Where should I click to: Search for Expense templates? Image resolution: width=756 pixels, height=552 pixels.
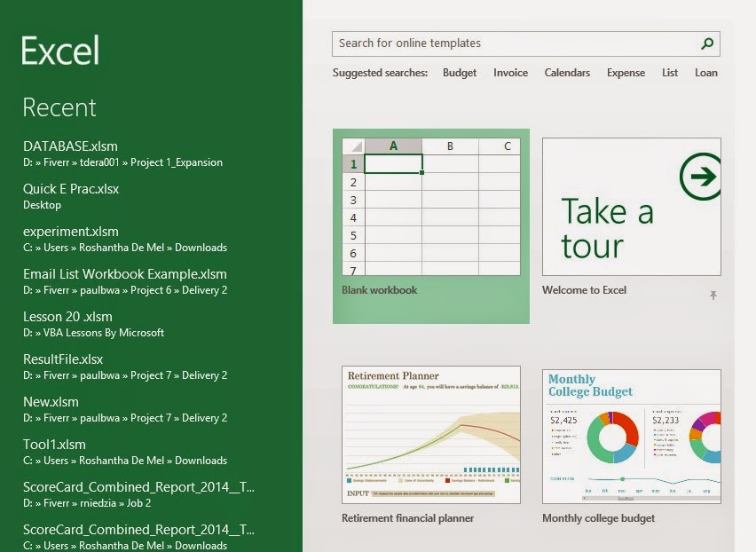point(626,72)
